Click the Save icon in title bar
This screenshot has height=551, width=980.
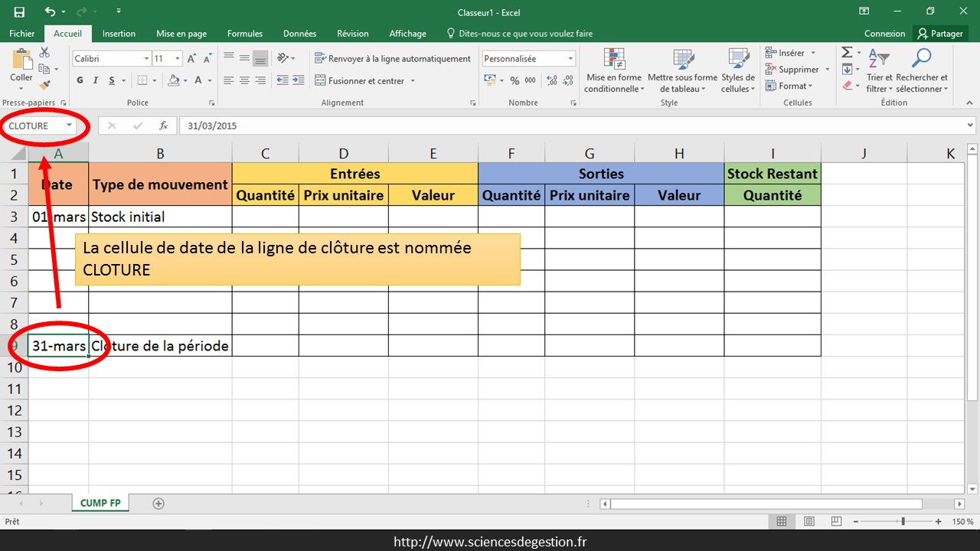point(19,11)
